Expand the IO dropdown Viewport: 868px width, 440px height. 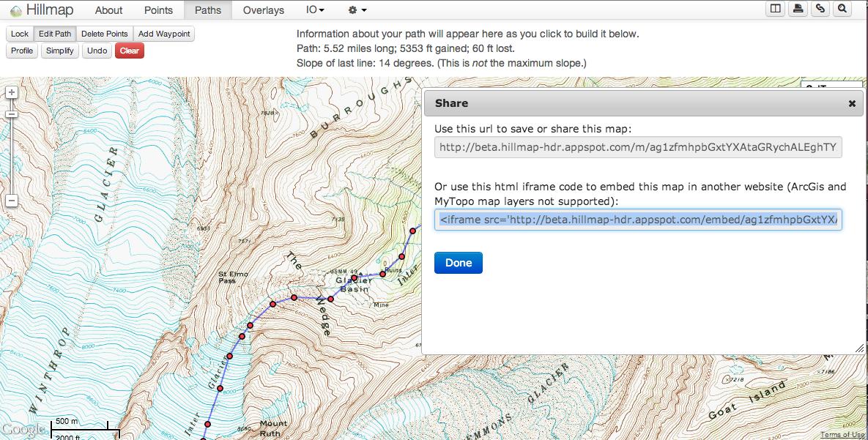314,10
